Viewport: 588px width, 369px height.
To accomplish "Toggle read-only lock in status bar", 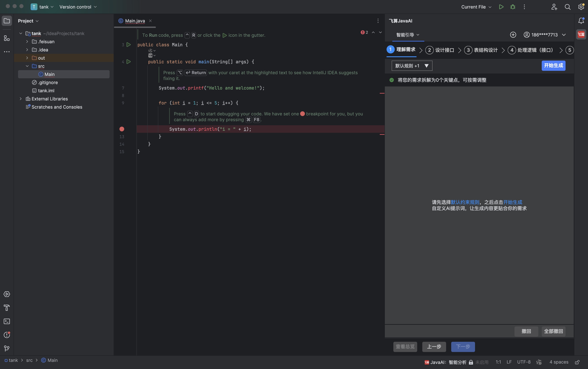I will click(x=577, y=362).
